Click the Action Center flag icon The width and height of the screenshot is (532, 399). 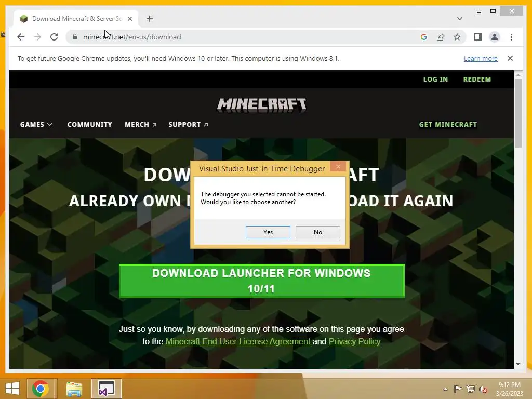pos(458,389)
